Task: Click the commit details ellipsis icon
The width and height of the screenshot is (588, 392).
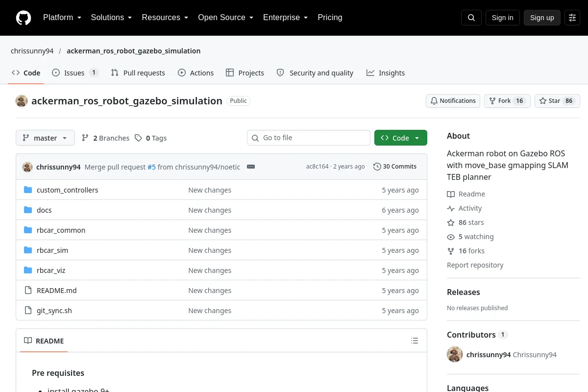Action: [x=251, y=167]
